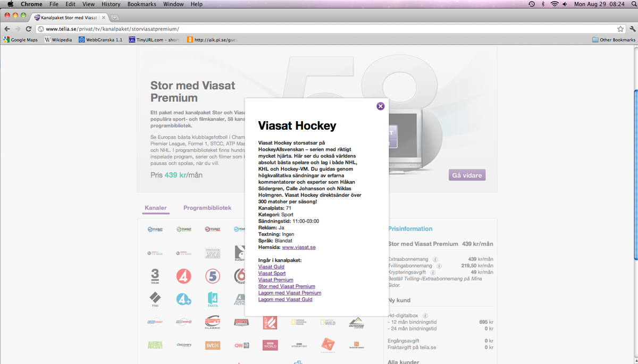Open the View menu
This screenshot has width=638, height=364.
coord(88,4)
